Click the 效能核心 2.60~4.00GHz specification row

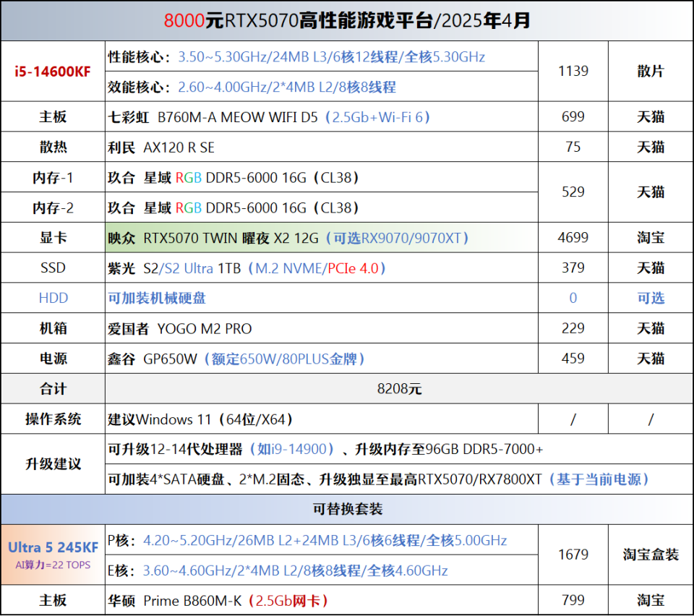point(322,87)
